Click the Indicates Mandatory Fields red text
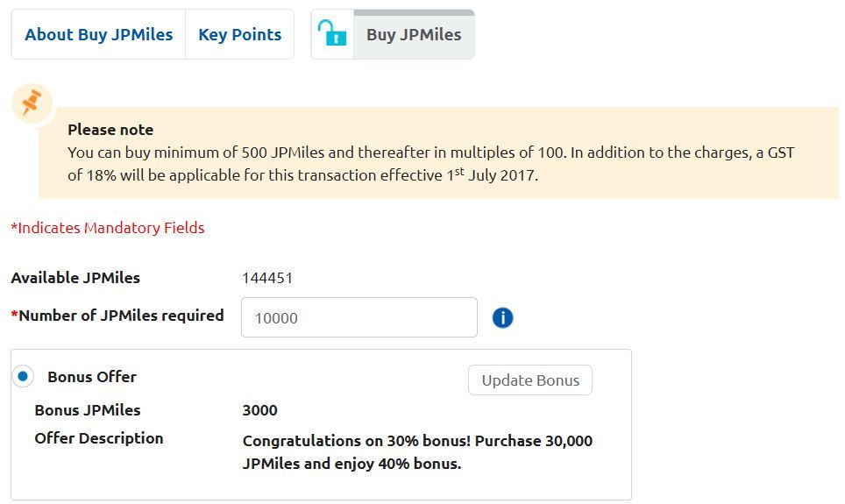The width and height of the screenshot is (845, 504). 108,228
